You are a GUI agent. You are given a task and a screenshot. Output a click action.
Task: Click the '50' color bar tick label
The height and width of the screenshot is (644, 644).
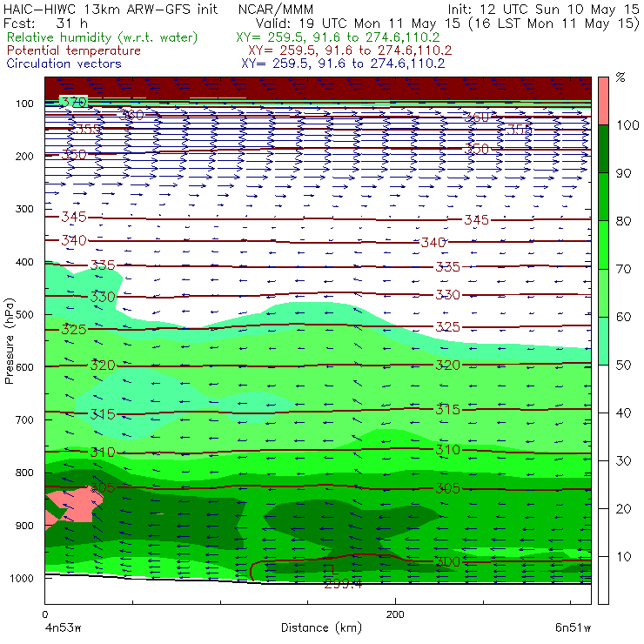(623, 365)
